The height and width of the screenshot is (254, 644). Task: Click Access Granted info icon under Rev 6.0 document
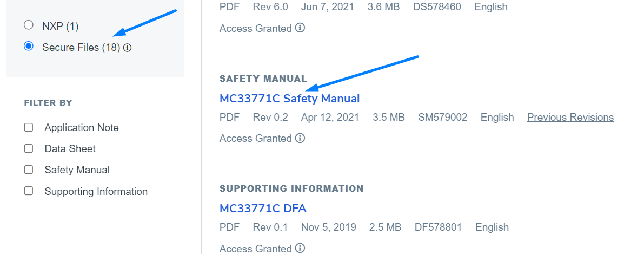click(300, 28)
